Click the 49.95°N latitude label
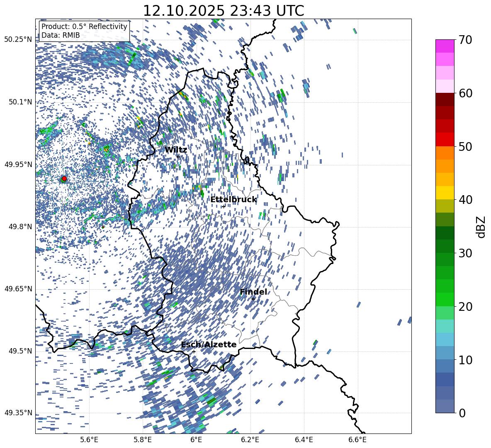 (18, 164)
